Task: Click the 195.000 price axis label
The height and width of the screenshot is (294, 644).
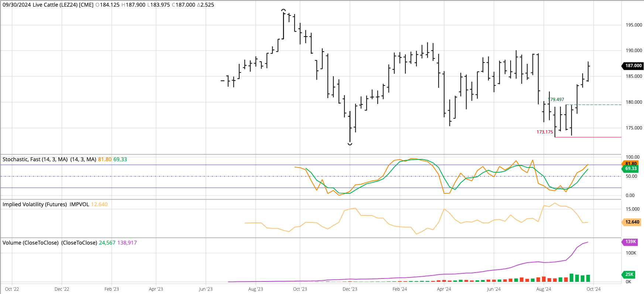Action: tap(634, 25)
